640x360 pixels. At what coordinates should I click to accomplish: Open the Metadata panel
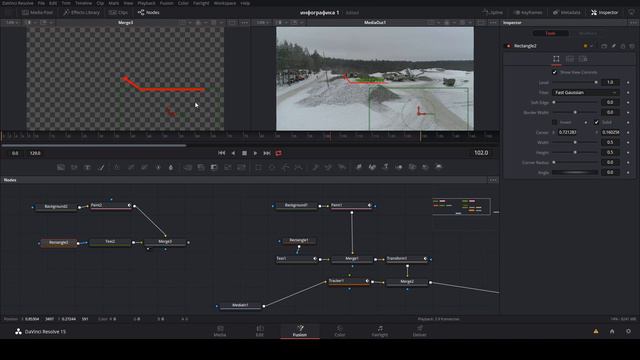point(567,13)
